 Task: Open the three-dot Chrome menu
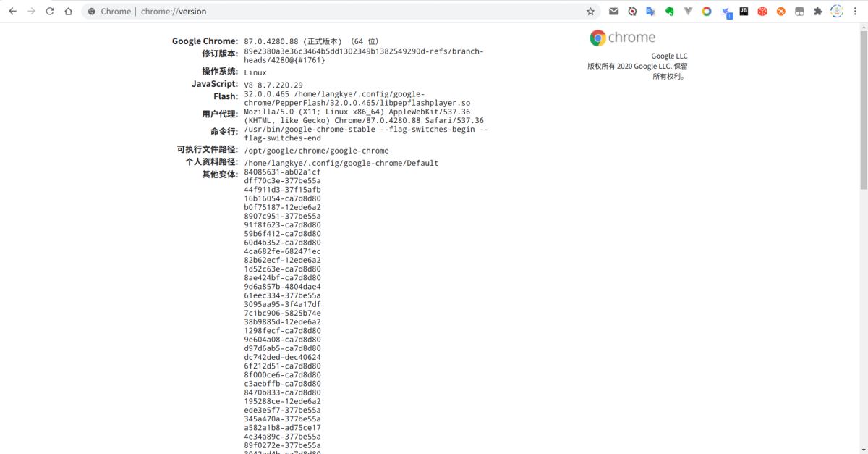[x=856, y=11]
